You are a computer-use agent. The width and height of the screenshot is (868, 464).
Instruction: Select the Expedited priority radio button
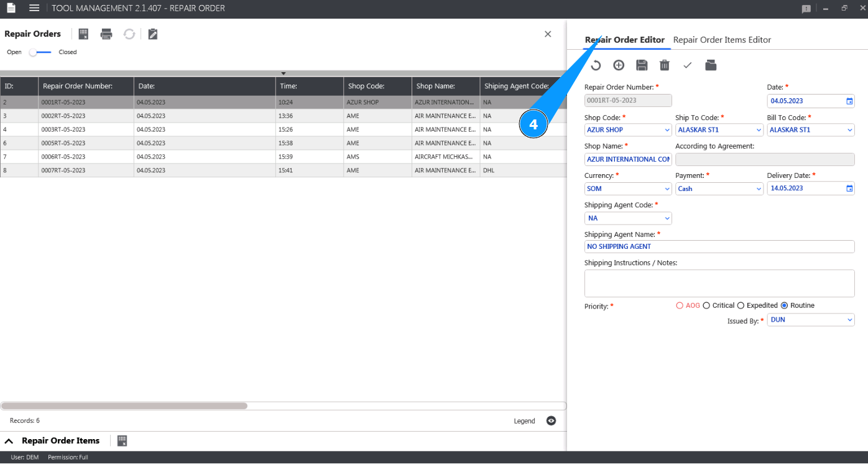[741, 305]
